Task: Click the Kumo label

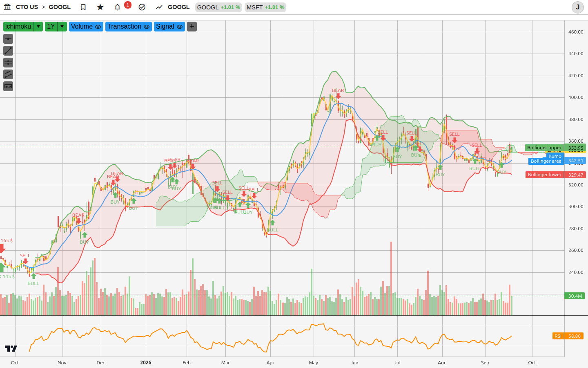Action: 555,156
